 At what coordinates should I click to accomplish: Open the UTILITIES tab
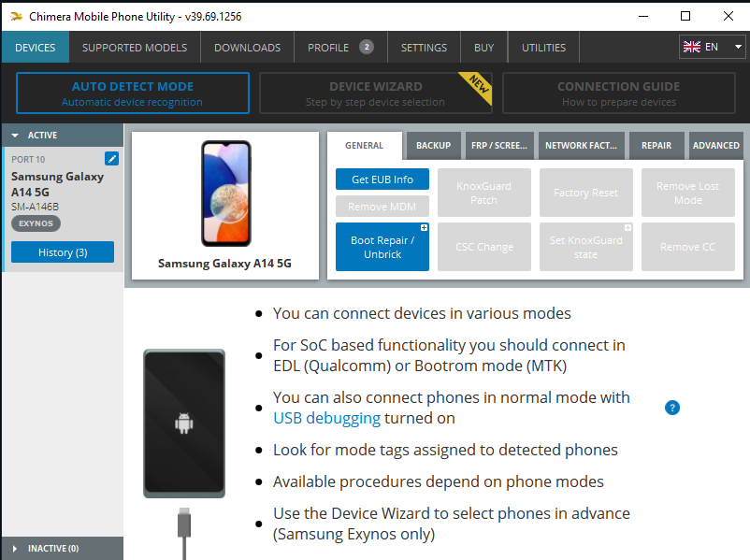(543, 48)
